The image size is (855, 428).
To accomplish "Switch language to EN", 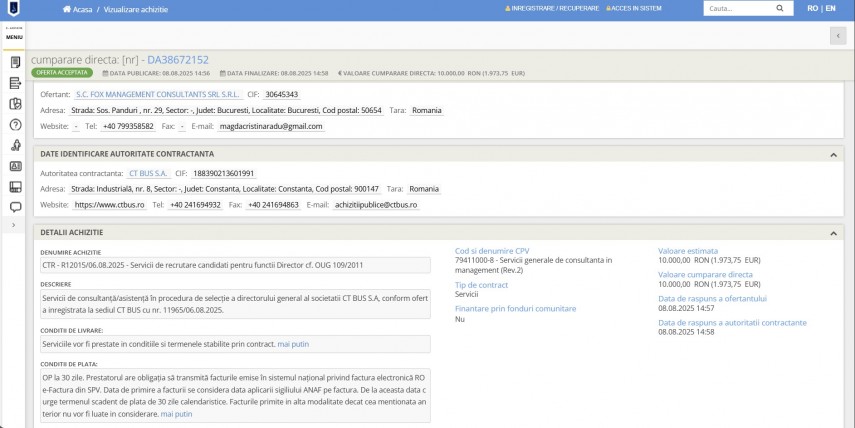I will tap(830, 8).
